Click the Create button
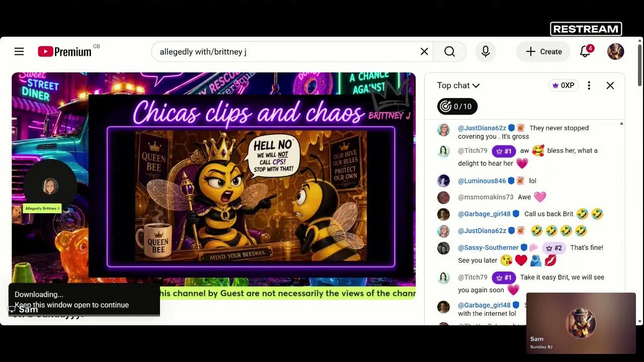644x362 pixels. [543, 51]
